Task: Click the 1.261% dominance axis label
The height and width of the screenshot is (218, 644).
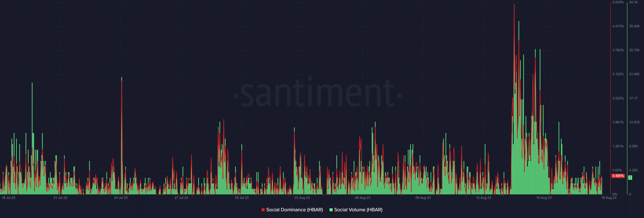Action: pos(618,146)
